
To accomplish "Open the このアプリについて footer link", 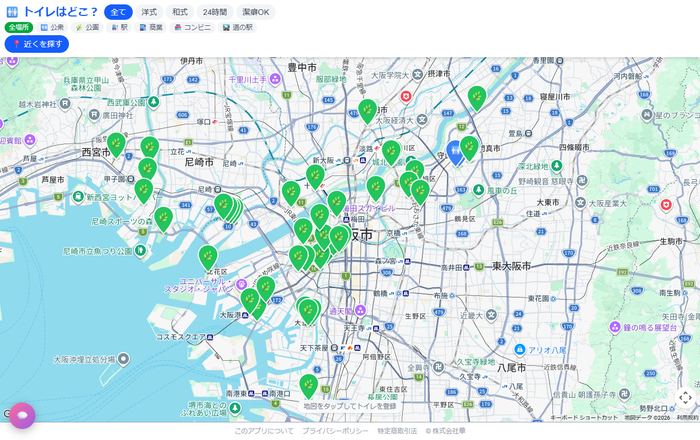I will click(264, 431).
